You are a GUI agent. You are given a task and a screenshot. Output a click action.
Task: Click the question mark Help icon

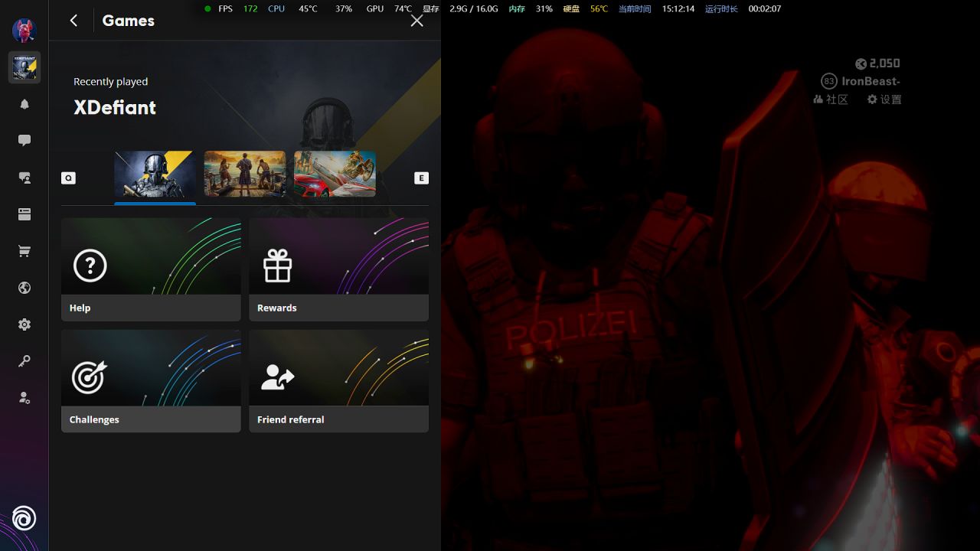coord(90,266)
